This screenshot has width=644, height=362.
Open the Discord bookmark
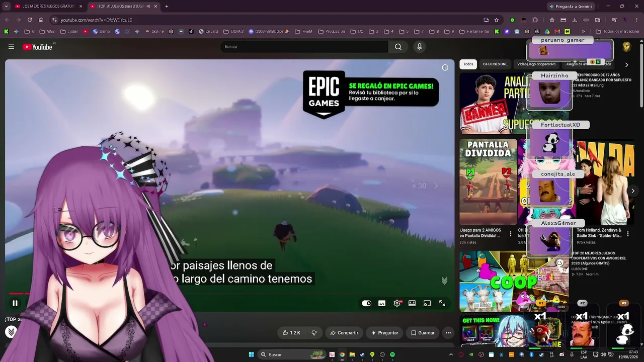pos(208,31)
